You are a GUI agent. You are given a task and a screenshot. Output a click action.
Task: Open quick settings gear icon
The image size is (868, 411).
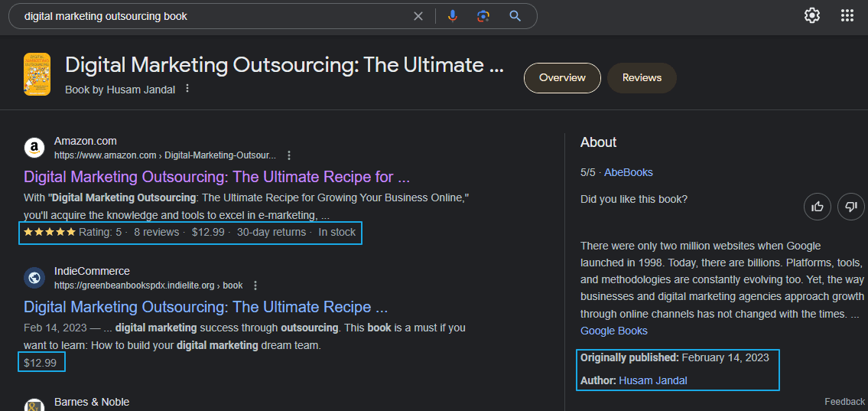point(812,15)
